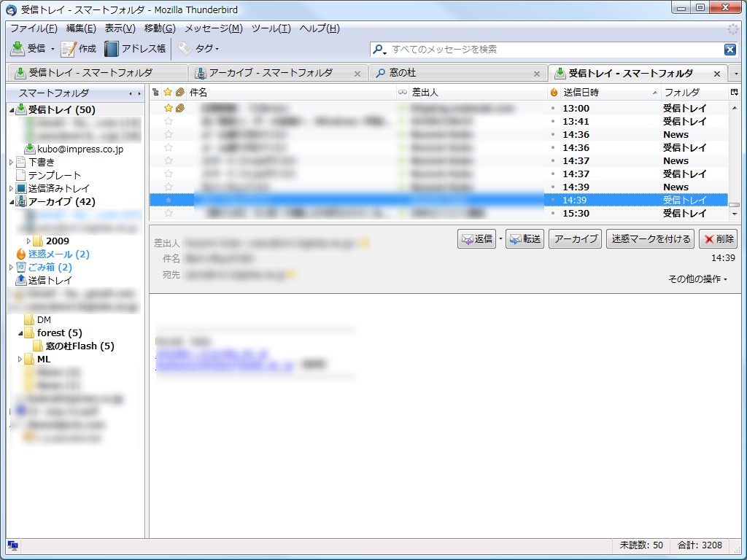Click the search magnifier dropdown icon

[379, 50]
